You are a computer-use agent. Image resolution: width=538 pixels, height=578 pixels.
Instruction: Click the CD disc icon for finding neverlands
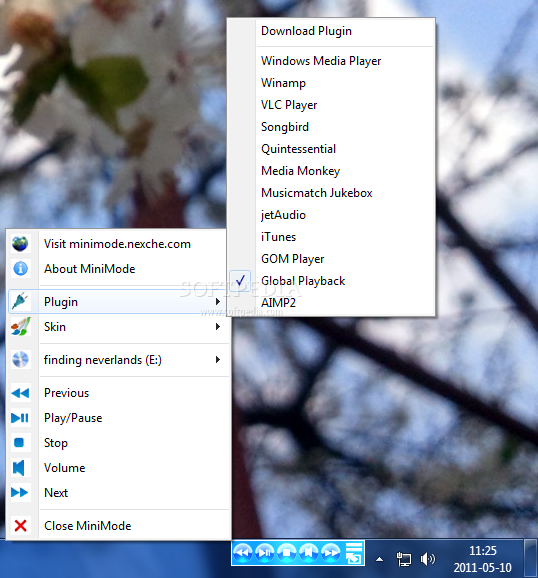[20, 359]
